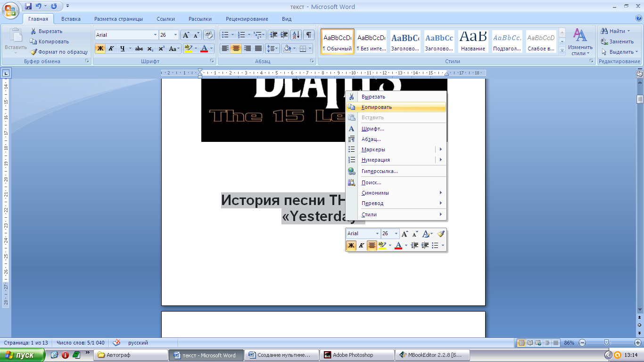Screen dimensions: 644x362
Task: Open the Вставка tab
Action: point(71,19)
